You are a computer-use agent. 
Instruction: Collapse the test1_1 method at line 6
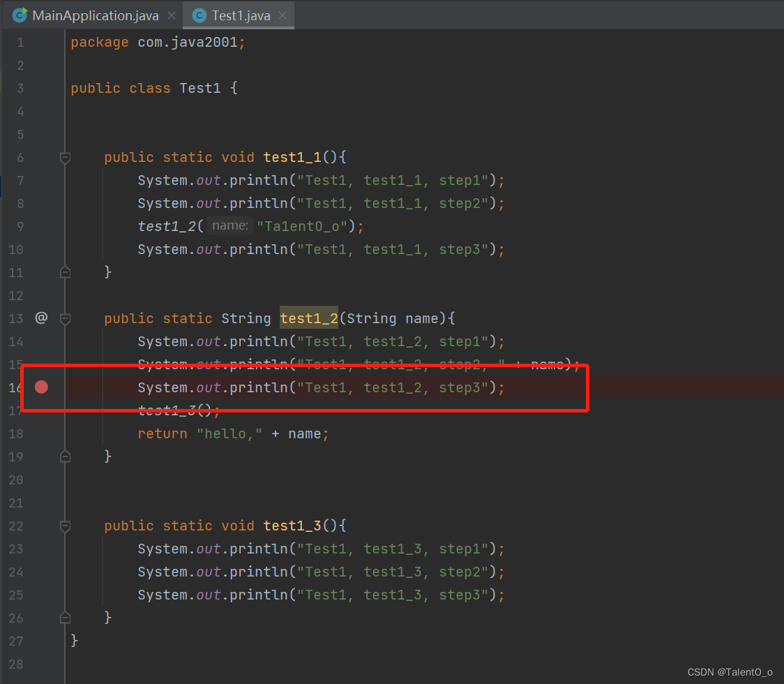[65, 158]
